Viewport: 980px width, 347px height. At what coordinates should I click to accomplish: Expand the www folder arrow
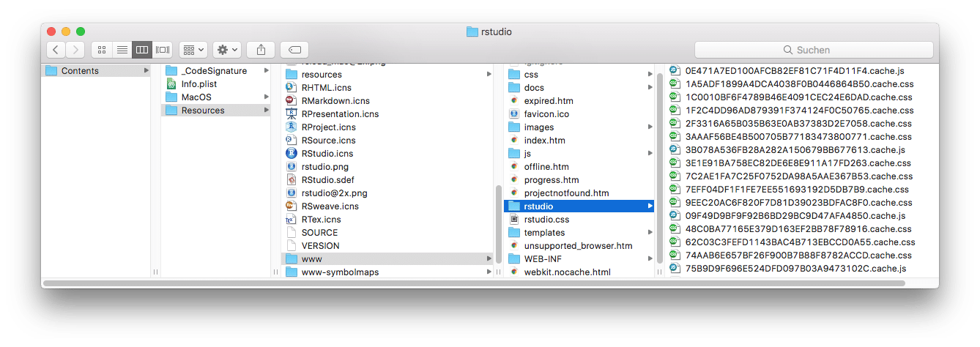[x=489, y=259]
